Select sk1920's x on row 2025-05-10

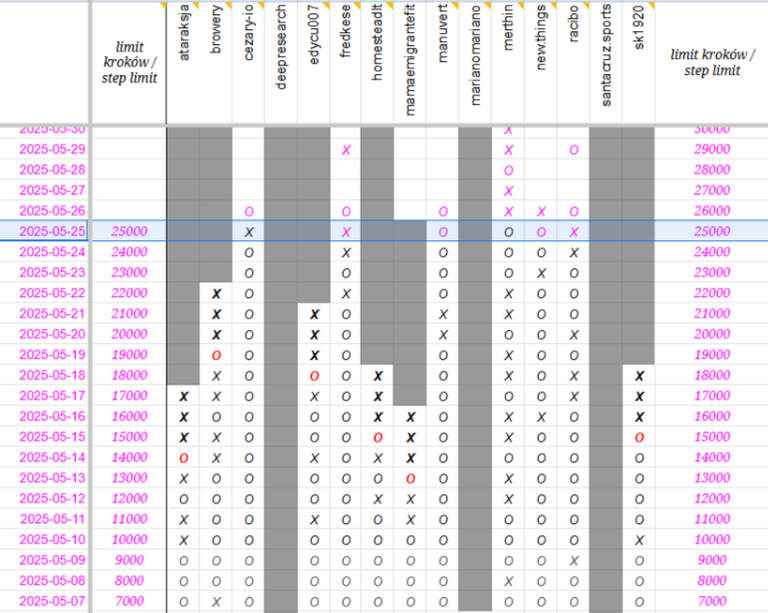639,541
